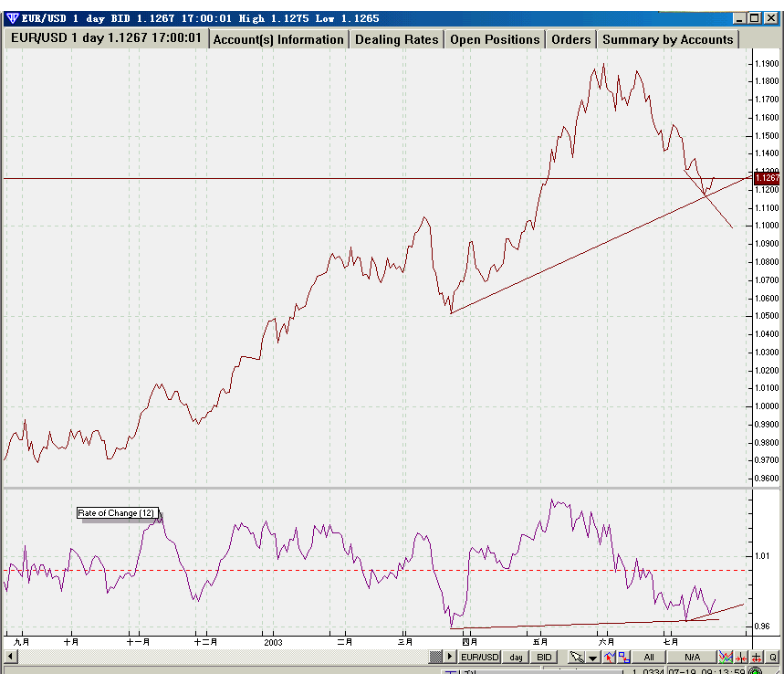Click the 0.96 label on indicator axis

point(762,626)
